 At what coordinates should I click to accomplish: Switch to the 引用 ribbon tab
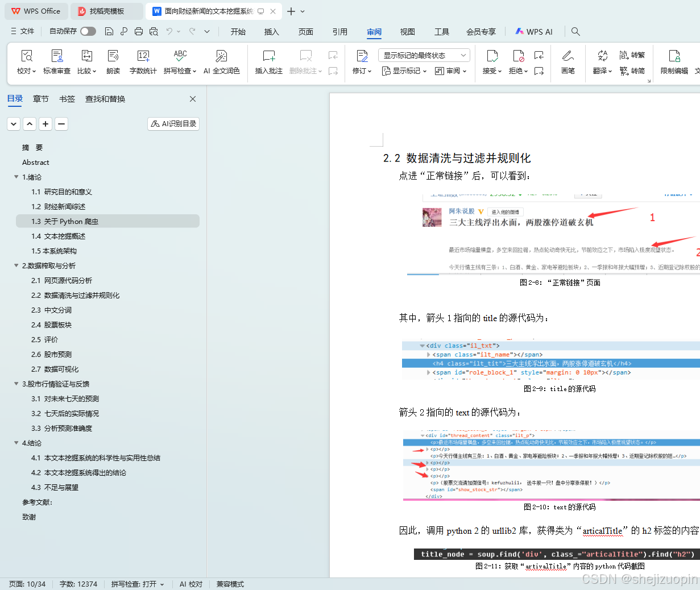pyautogui.click(x=340, y=32)
